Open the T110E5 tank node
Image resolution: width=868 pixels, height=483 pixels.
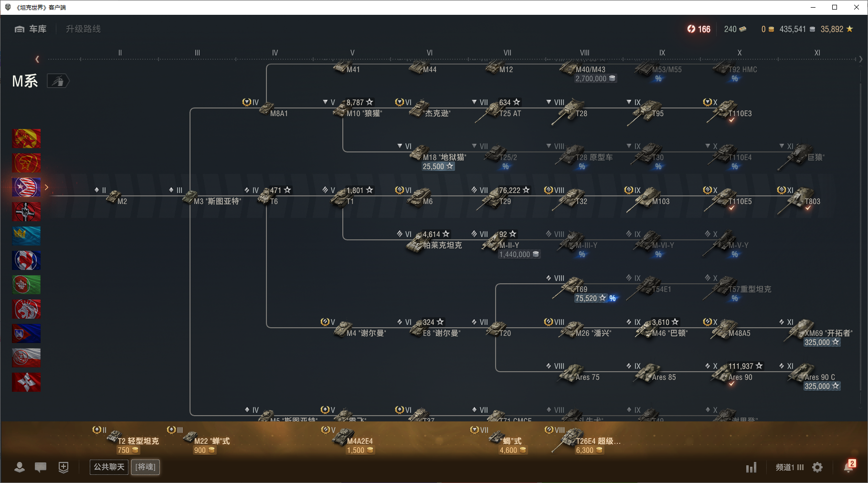(728, 198)
